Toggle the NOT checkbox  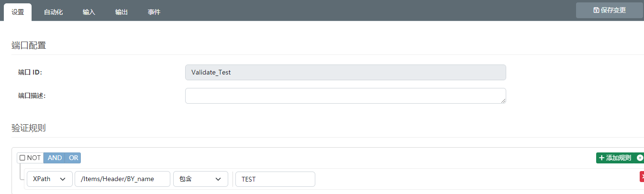pos(22,158)
